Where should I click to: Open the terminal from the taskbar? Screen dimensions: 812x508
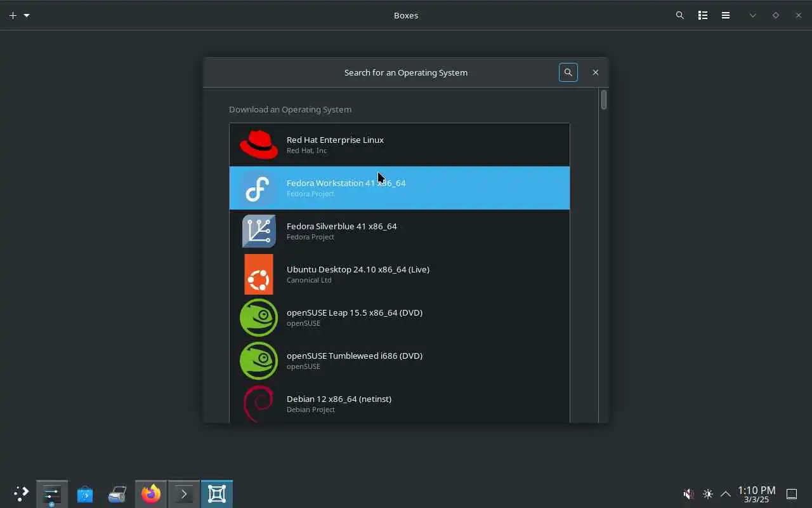point(184,494)
